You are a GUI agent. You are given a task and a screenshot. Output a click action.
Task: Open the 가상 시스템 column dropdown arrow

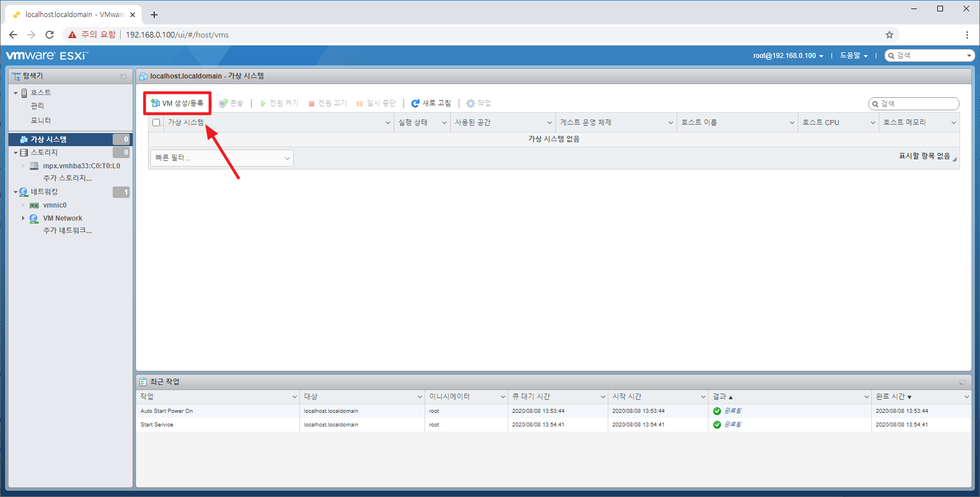tap(388, 123)
